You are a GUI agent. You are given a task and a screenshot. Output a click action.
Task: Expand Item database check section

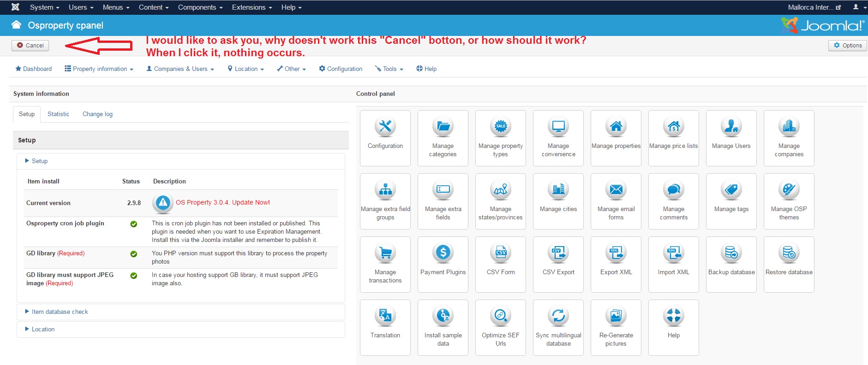[56, 312]
